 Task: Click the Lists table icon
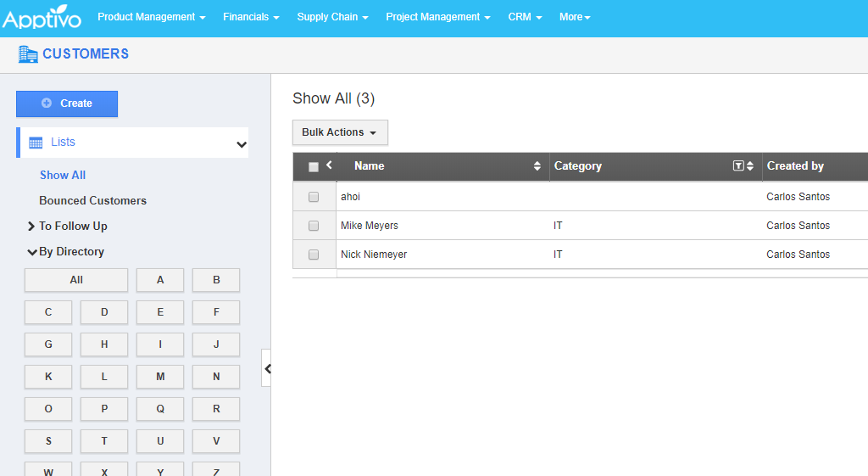coord(36,143)
